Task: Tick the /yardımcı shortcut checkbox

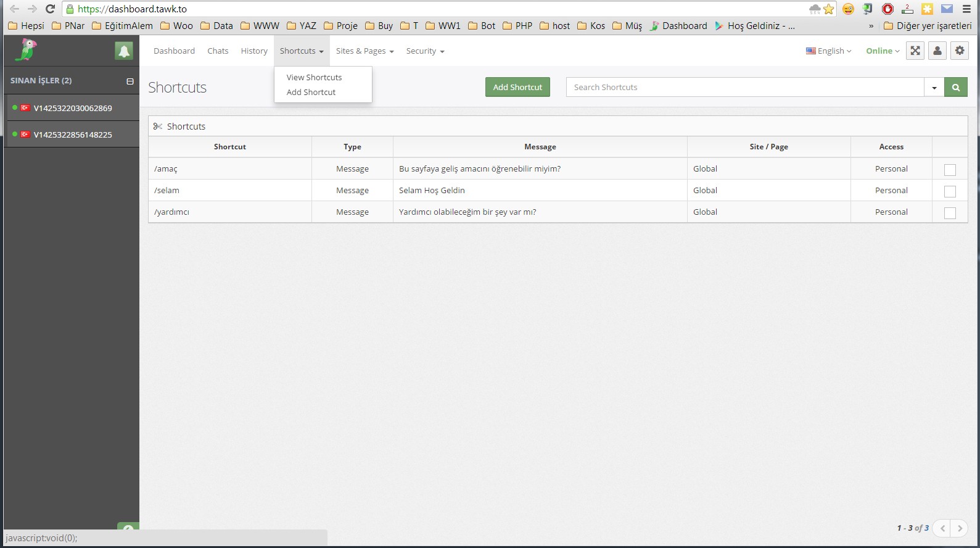Action: click(x=950, y=213)
